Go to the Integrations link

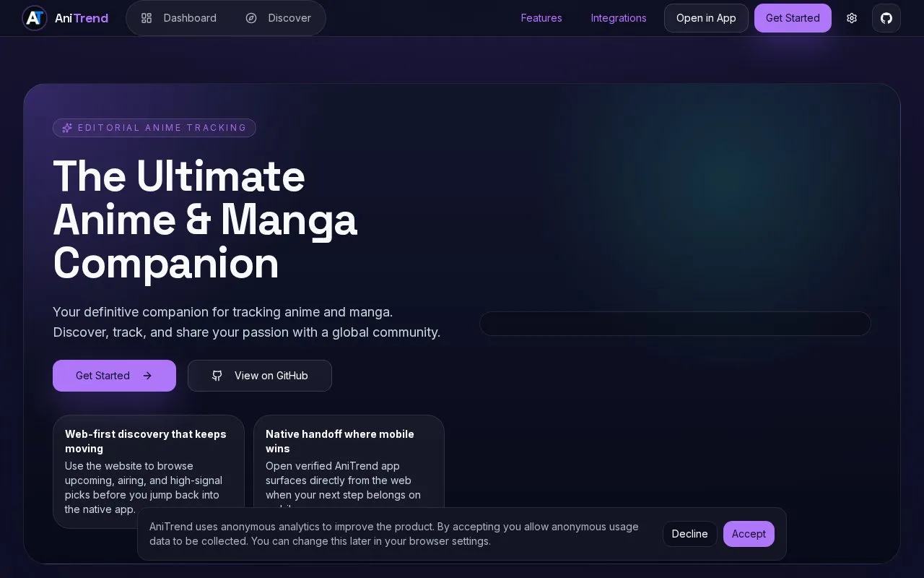click(619, 18)
